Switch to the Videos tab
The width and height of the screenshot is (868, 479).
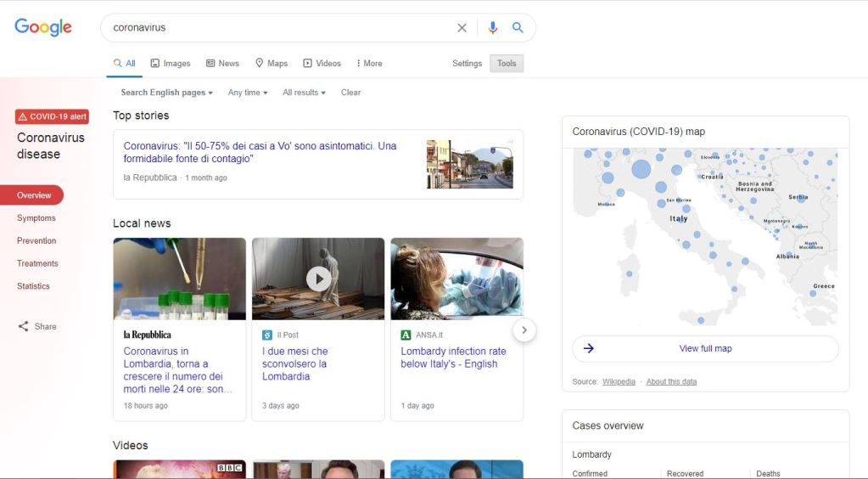pos(322,63)
